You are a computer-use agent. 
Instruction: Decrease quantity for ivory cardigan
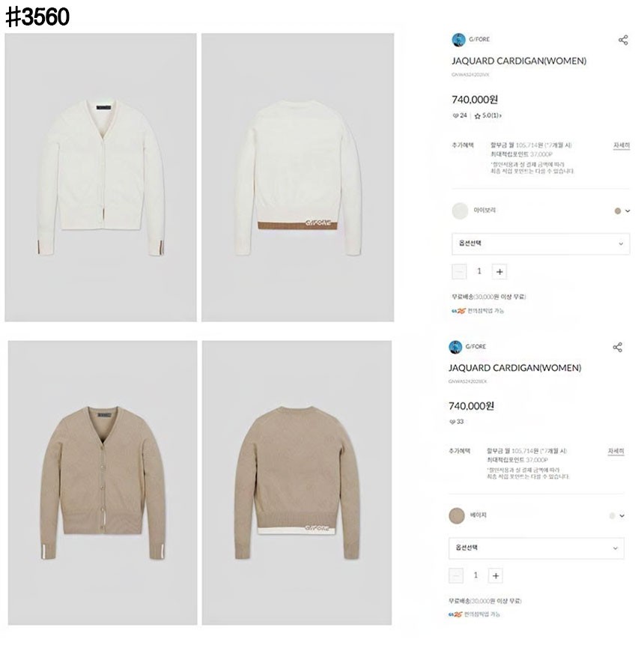[459, 272]
